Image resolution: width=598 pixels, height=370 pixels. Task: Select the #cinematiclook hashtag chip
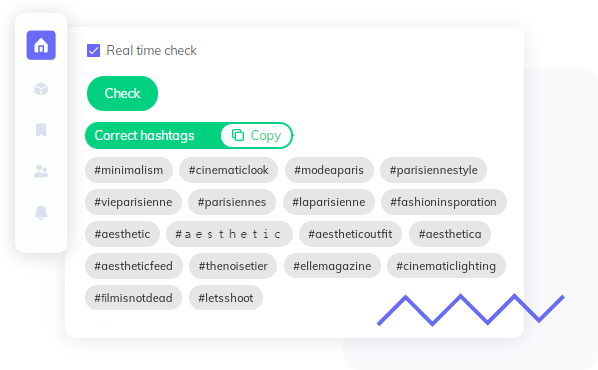228,170
